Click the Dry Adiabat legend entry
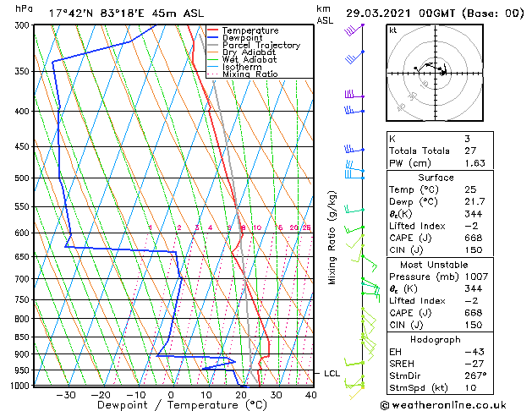This screenshot has height=411, width=532. pyautogui.click(x=241, y=52)
